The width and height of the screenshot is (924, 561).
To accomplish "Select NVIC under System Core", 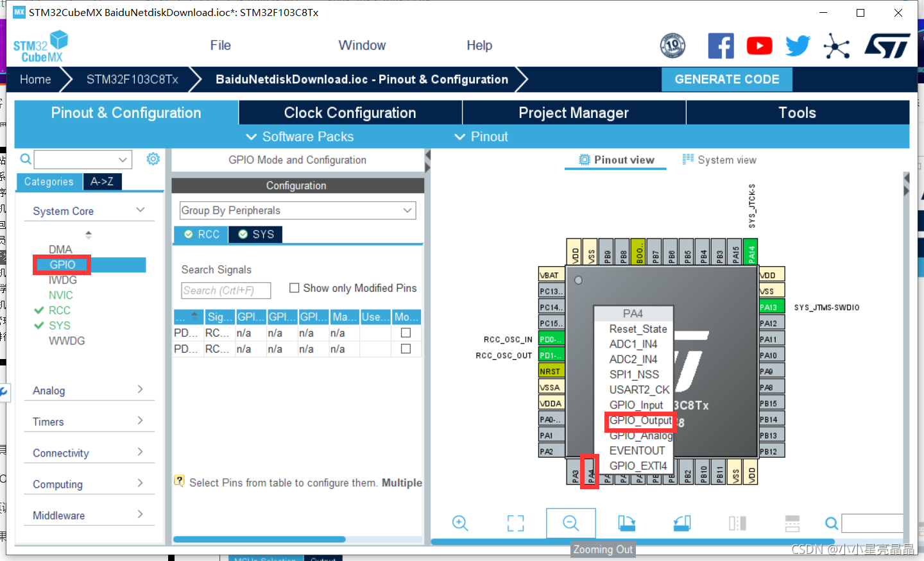I will [x=61, y=295].
